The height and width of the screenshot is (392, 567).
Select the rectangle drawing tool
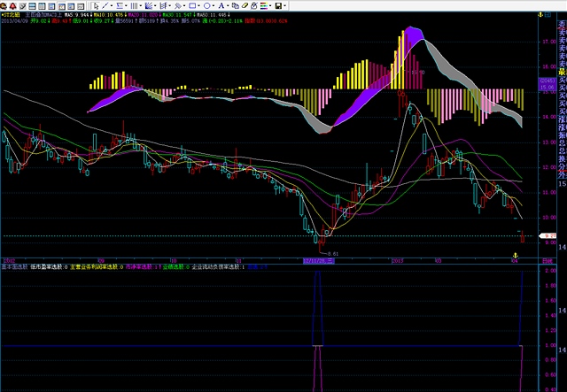coord(192,6)
